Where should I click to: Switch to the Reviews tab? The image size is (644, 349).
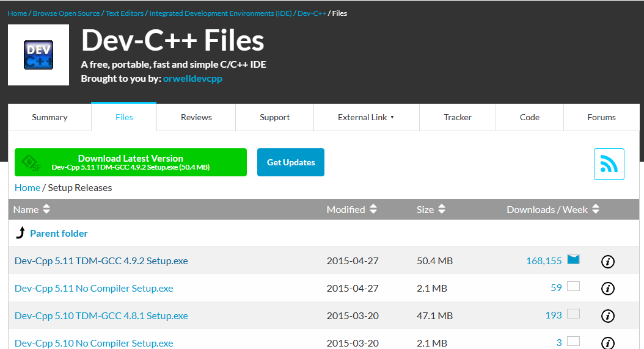click(x=196, y=117)
